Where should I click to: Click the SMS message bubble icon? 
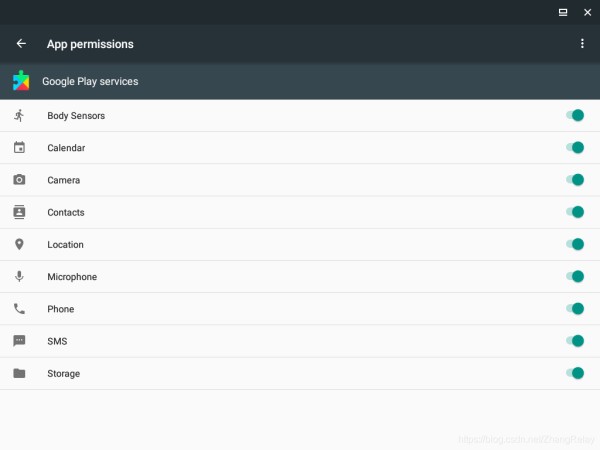point(19,341)
